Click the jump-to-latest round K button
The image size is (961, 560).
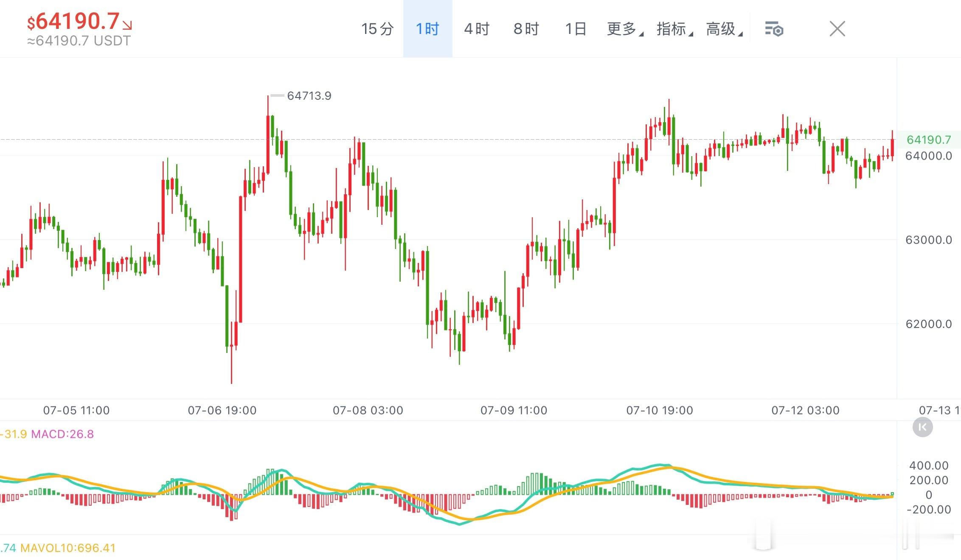(922, 427)
